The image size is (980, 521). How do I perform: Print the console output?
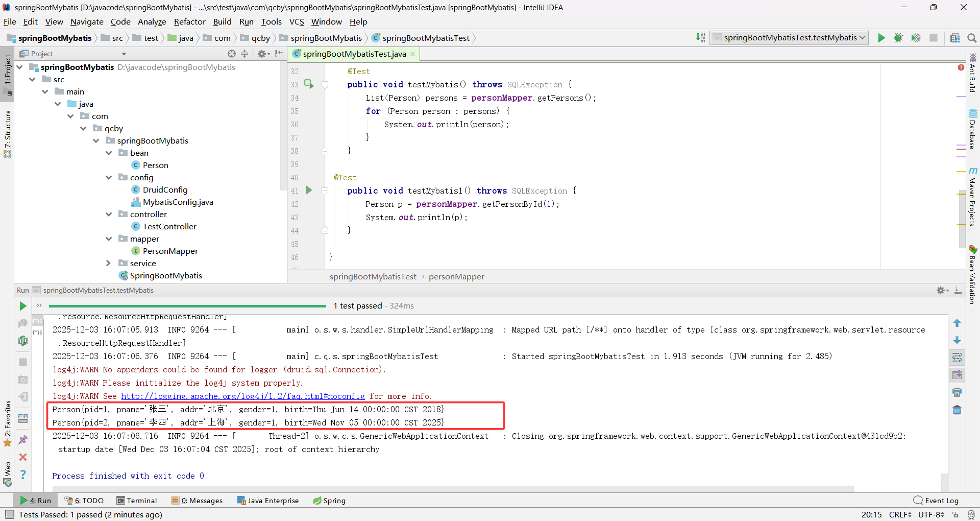(x=957, y=392)
